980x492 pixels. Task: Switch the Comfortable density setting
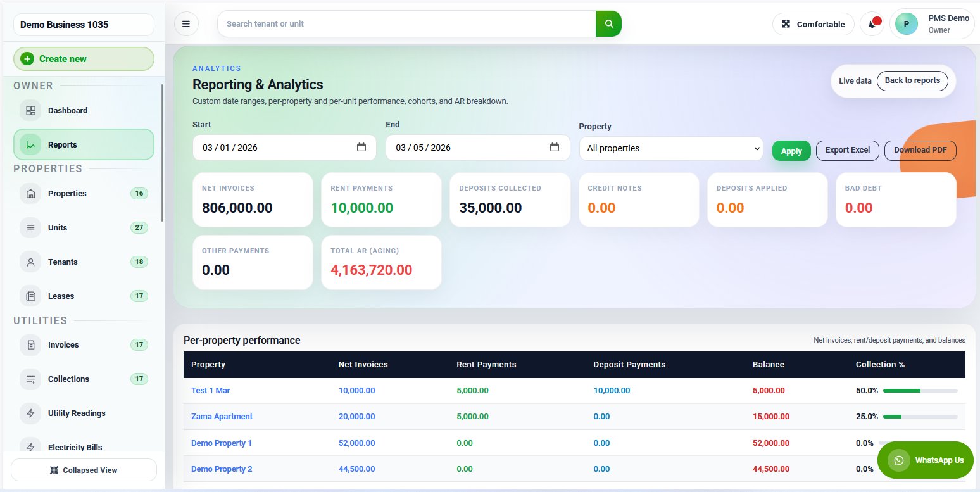(813, 23)
